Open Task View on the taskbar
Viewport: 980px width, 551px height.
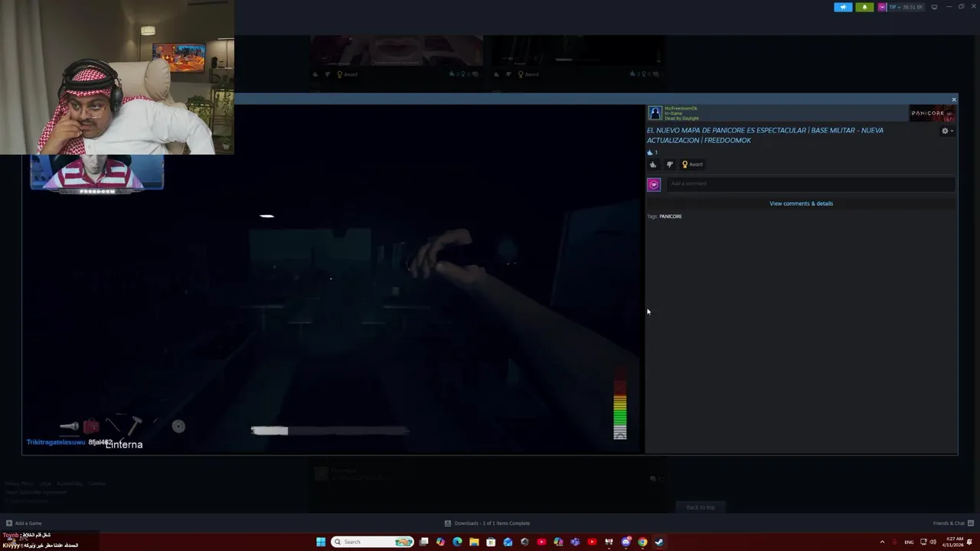point(423,542)
